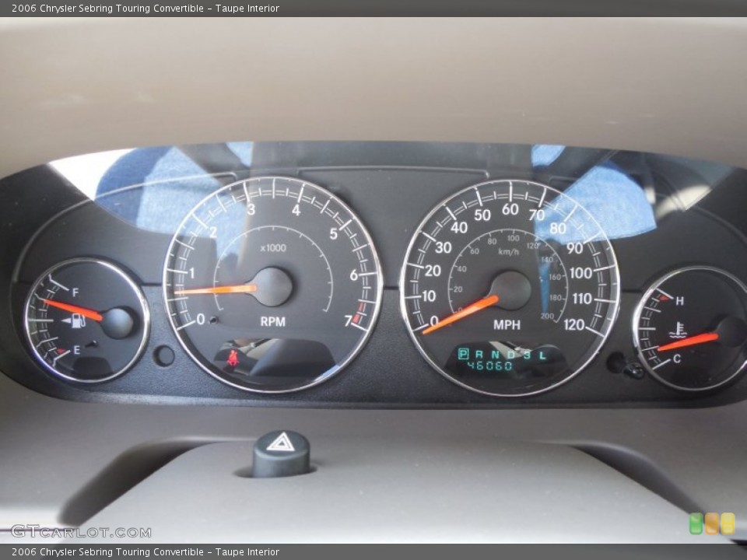Click the coolant temperature icon
Image resolution: width=747 pixels, height=560 pixels.
[x=678, y=330]
